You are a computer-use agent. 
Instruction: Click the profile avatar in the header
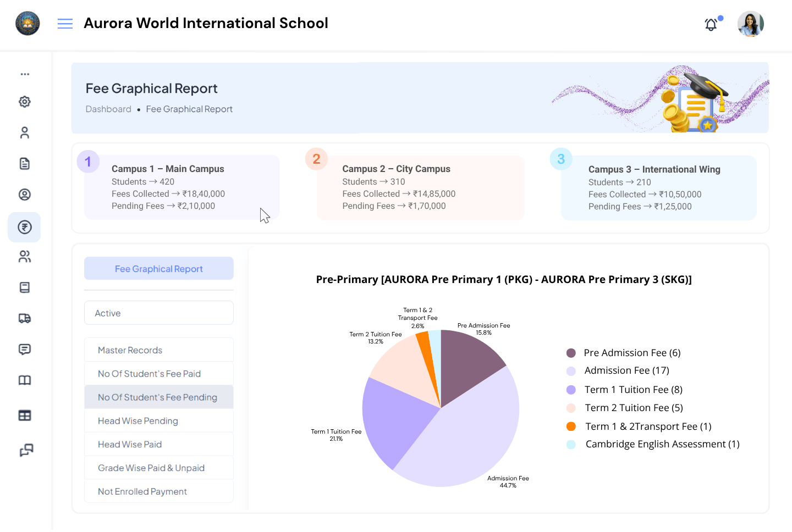pos(750,24)
